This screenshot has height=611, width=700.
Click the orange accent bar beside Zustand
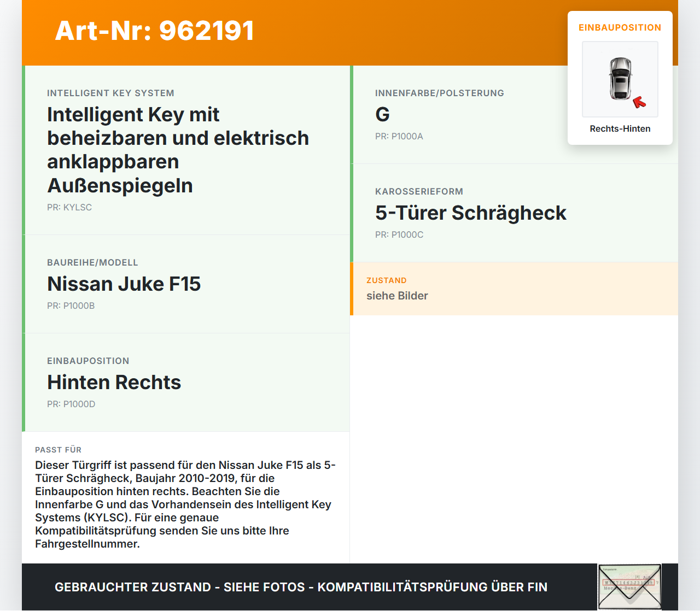351,289
